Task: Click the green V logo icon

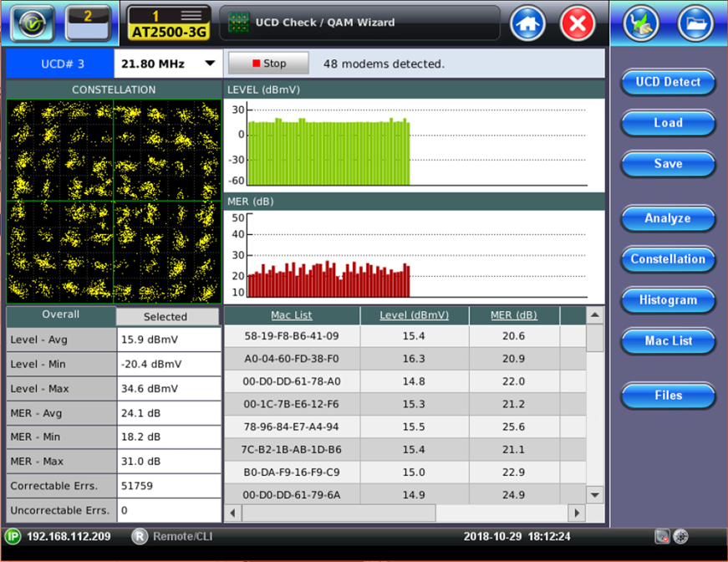Action: 33,23
